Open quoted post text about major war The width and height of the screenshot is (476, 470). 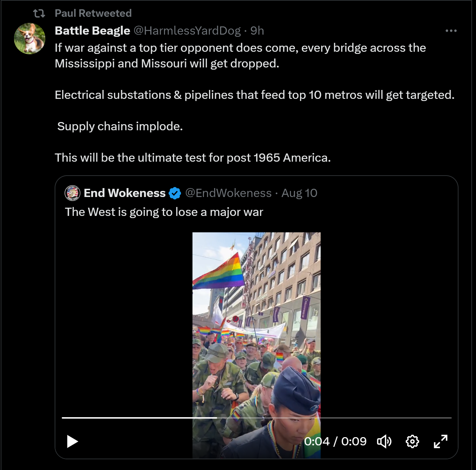(164, 212)
